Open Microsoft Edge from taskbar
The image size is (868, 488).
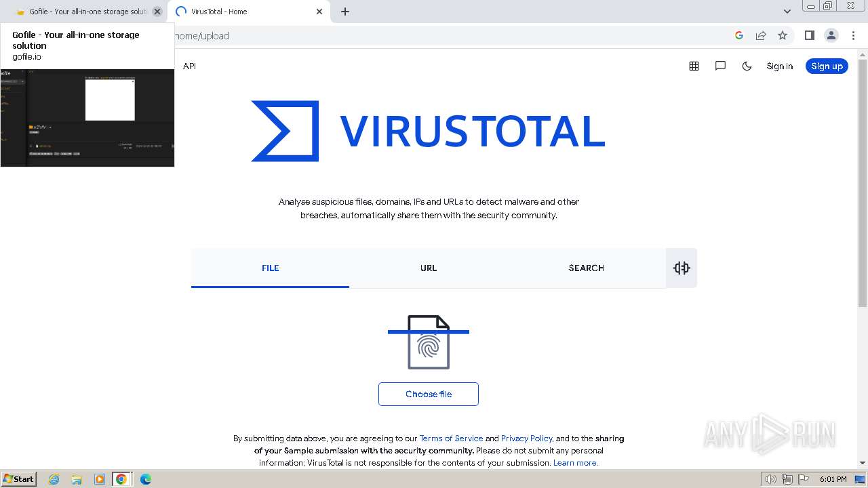145,479
